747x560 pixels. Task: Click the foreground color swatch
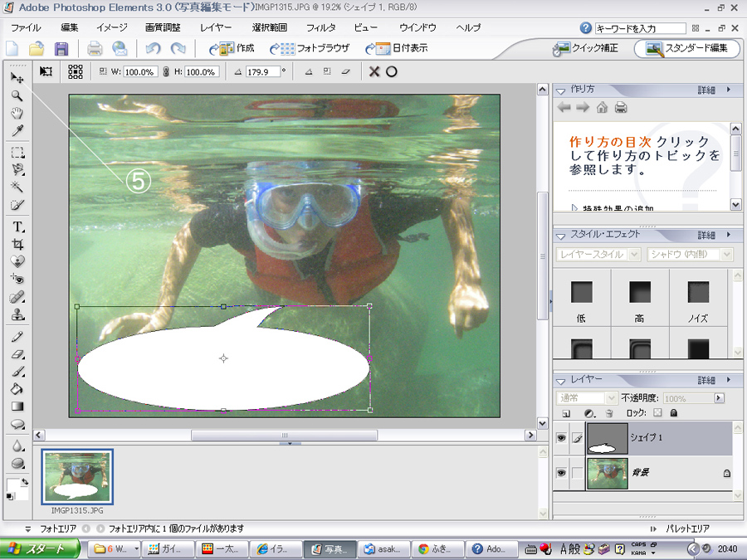pyautogui.click(x=14, y=485)
